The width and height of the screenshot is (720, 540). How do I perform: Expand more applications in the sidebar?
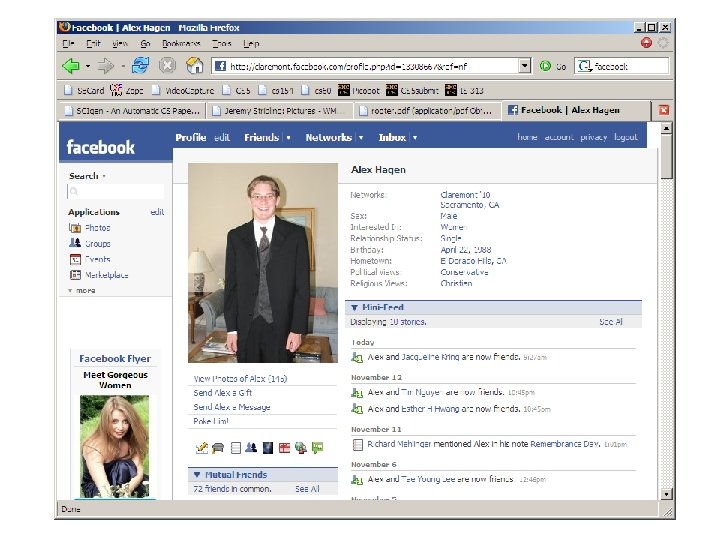click(82, 291)
